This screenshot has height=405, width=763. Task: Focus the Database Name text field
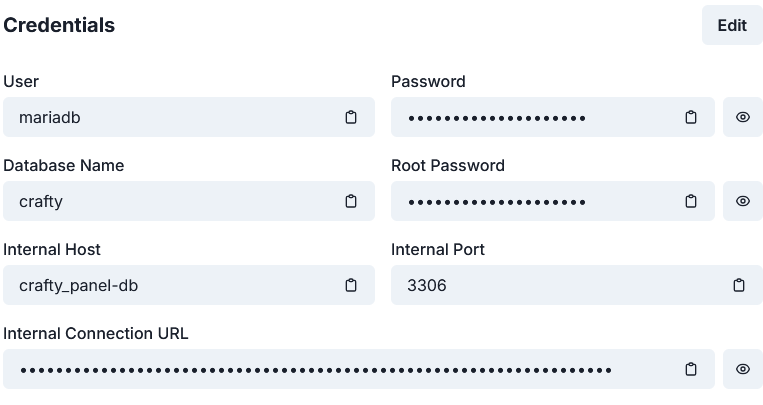(170, 201)
